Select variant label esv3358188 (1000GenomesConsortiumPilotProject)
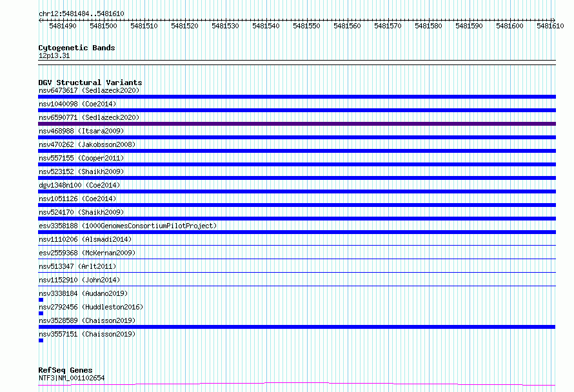574x392 pixels. pyautogui.click(x=128, y=226)
